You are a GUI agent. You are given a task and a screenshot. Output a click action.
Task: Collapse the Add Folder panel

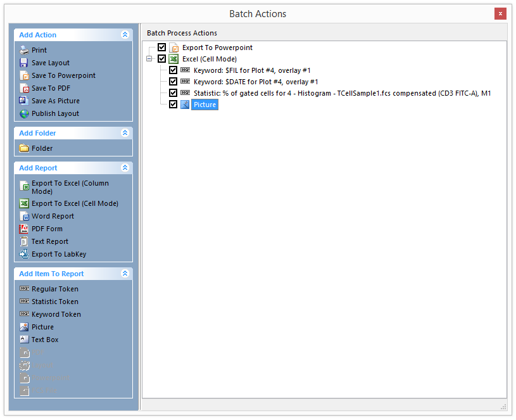[125, 133]
